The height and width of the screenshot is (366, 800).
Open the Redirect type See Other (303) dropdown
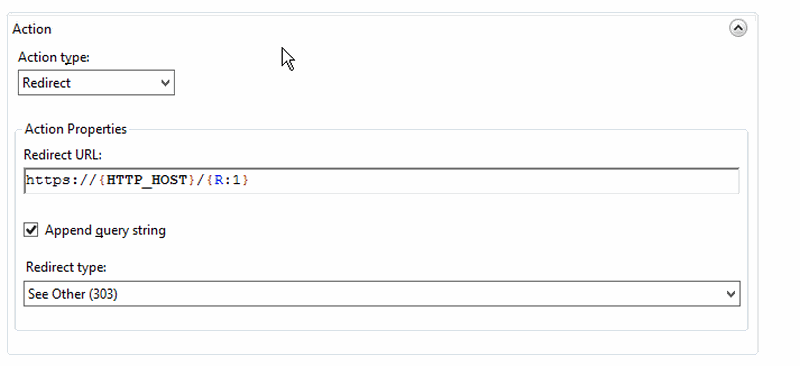point(382,294)
